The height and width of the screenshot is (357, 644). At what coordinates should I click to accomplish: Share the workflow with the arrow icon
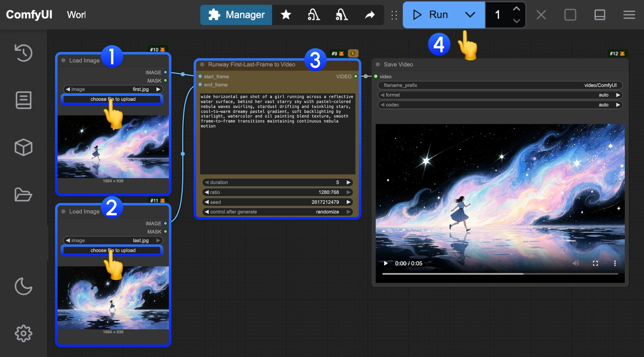370,15
